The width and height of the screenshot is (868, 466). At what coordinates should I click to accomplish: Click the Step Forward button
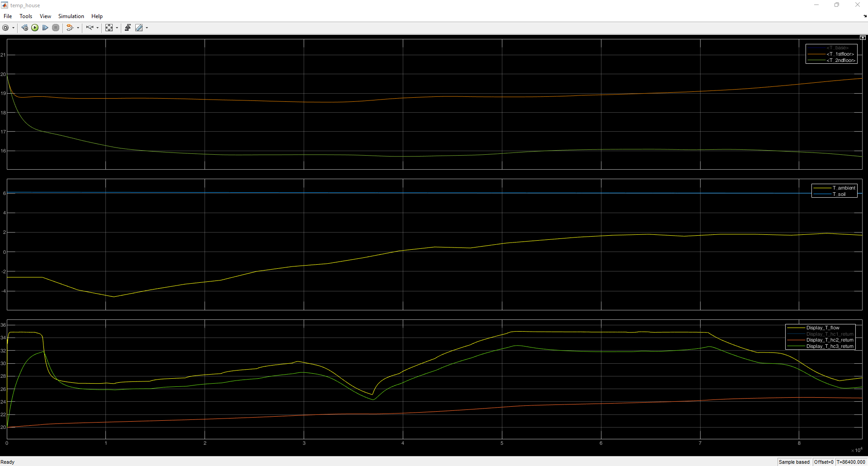click(45, 28)
